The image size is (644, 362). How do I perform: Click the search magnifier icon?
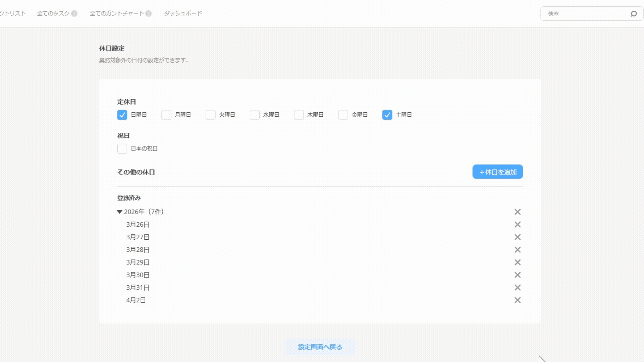[634, 14]
